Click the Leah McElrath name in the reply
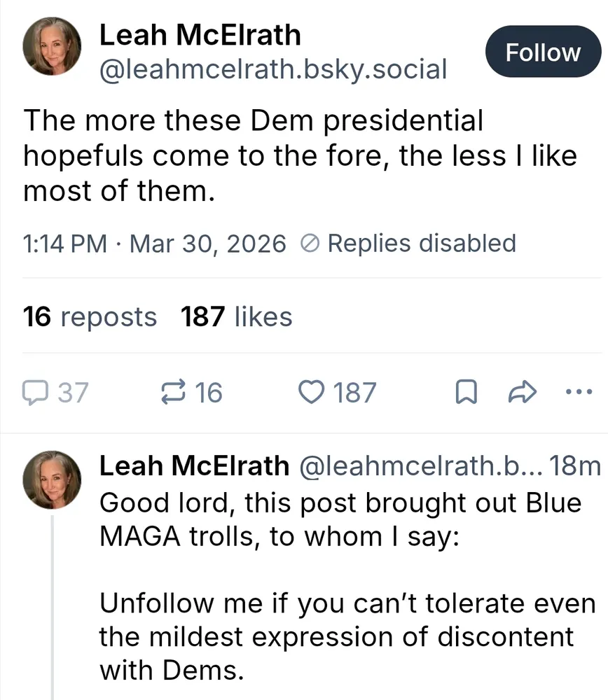 (194, 465)
